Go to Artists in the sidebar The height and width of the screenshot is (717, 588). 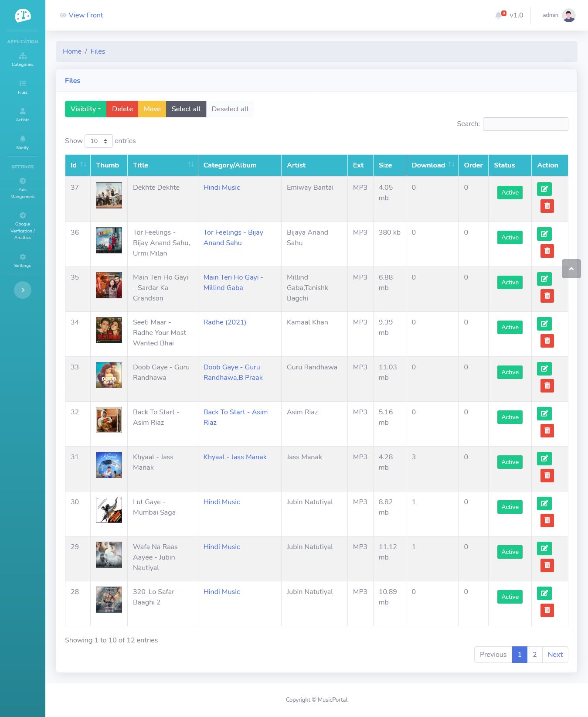[23, 115]
